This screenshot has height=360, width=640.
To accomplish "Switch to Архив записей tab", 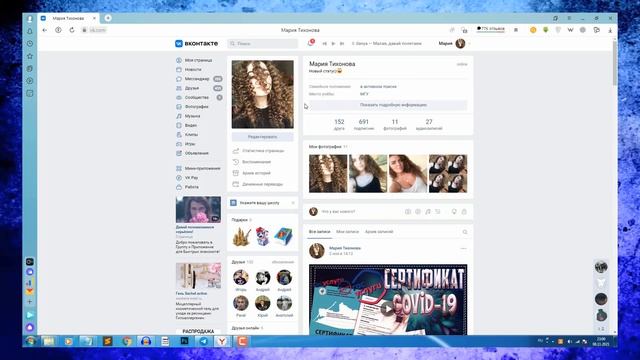I will point(379,232).
